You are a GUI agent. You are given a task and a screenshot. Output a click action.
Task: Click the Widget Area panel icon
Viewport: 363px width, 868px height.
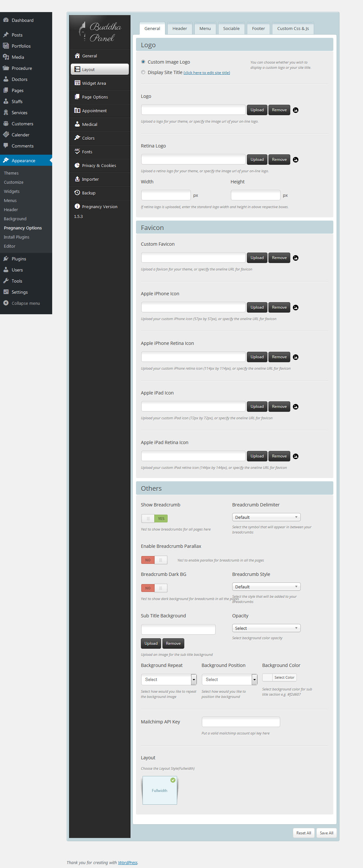tap(77, 83)
